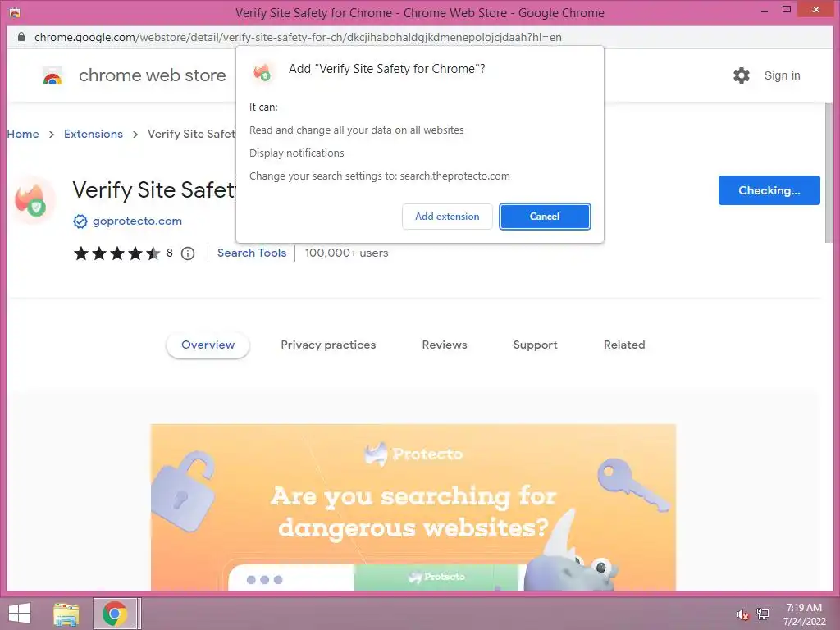Open goprotecto.com publisher link
This screenshot has width=840, height=630.
tap(137, 221)
